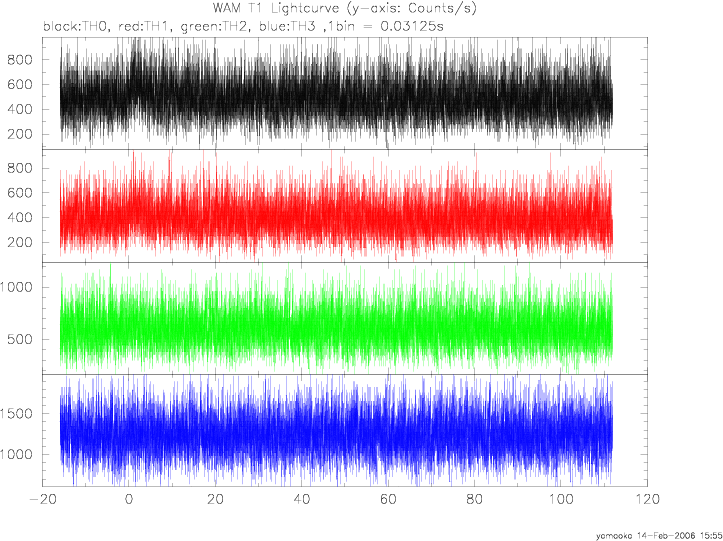Select x-axis tick label '20'
The image size is (723, 541).
pyautogui.click(x=215, y=499)
